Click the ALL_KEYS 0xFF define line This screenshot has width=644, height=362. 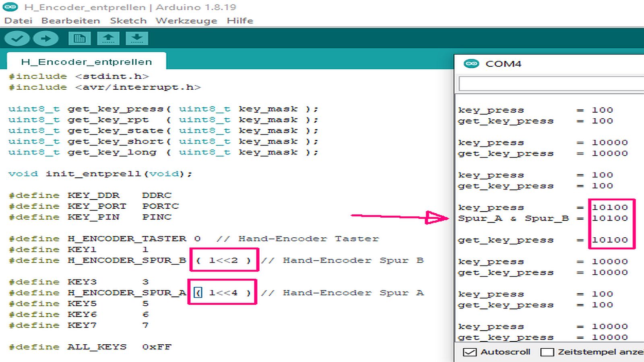tap(90, 347)
